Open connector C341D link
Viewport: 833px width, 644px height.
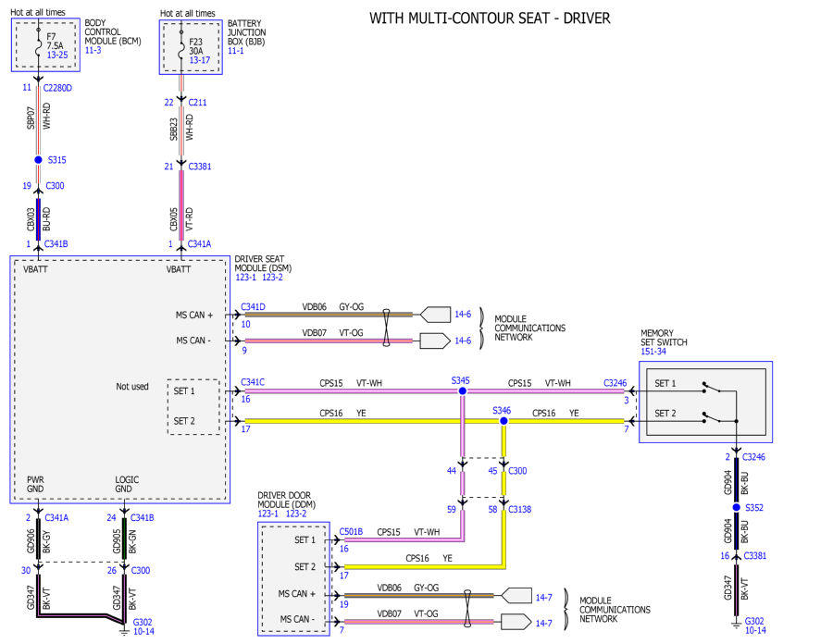point(253,307)
